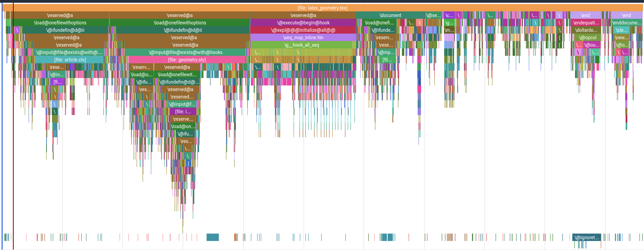Click the purple [fi... frame under article.cls
Viewport: 644px width, 251px height.
[x=58, y=82]
